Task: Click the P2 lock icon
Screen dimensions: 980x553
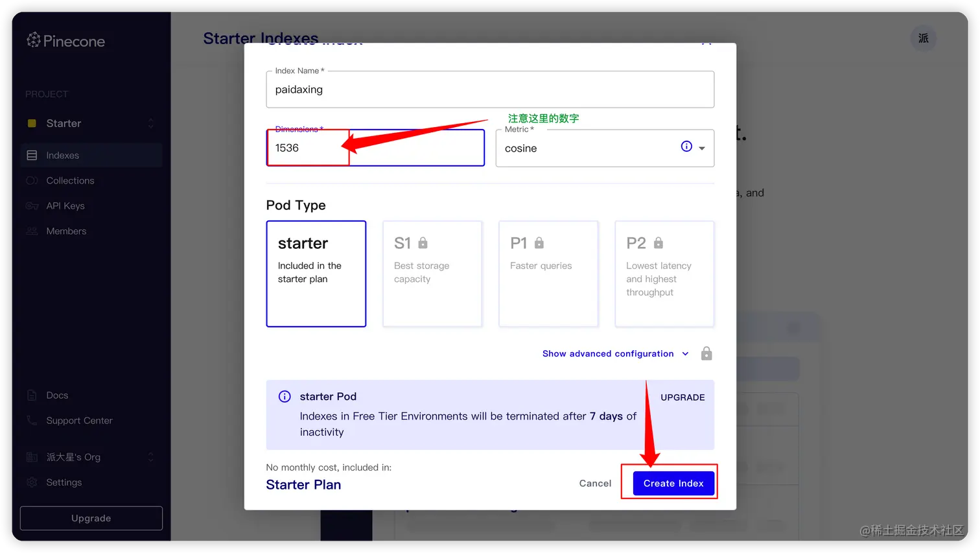Action: (x=658, y=243)
